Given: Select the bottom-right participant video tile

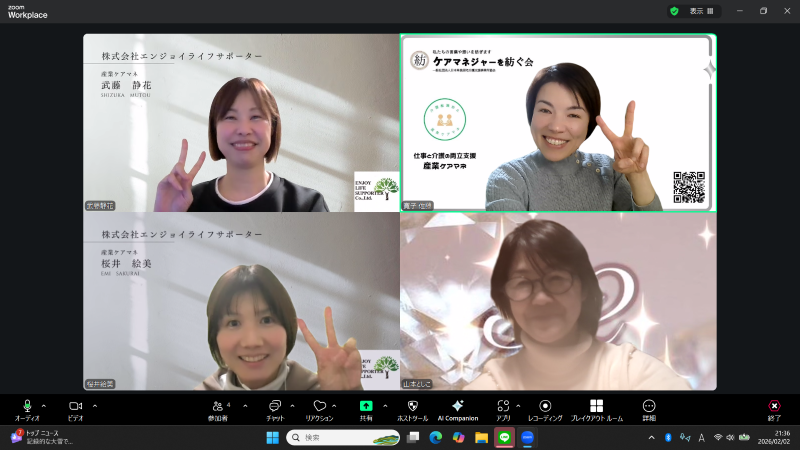Looking at the screenshot, I should (x=558, y=302).
